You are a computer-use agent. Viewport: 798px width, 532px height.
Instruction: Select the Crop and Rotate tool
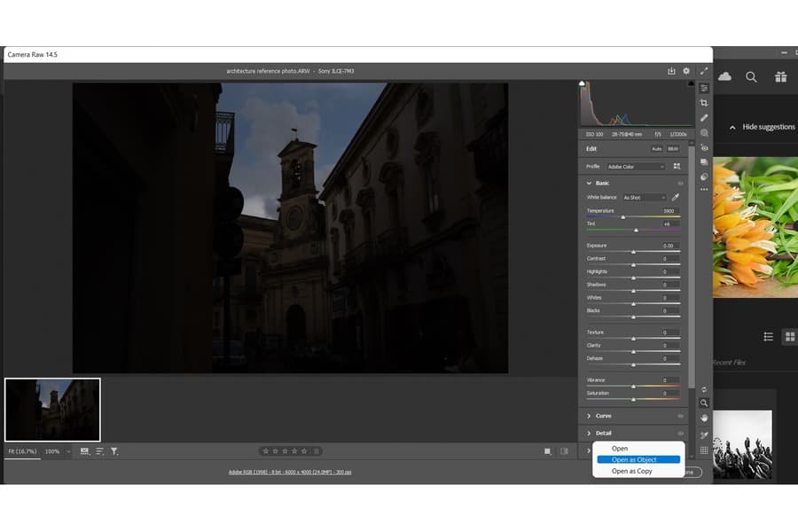pos(704,103)
